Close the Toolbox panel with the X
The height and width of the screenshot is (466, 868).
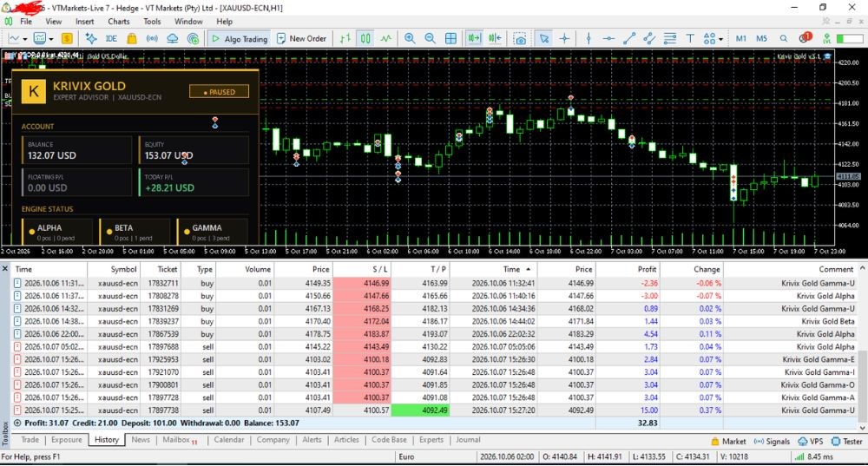click(5, 269)
